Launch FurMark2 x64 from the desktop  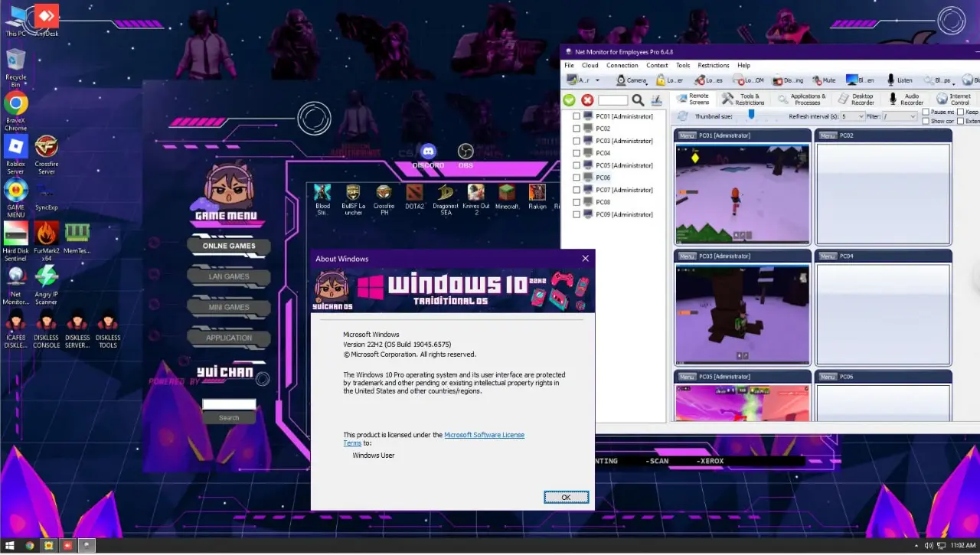(x=47, y=242)
